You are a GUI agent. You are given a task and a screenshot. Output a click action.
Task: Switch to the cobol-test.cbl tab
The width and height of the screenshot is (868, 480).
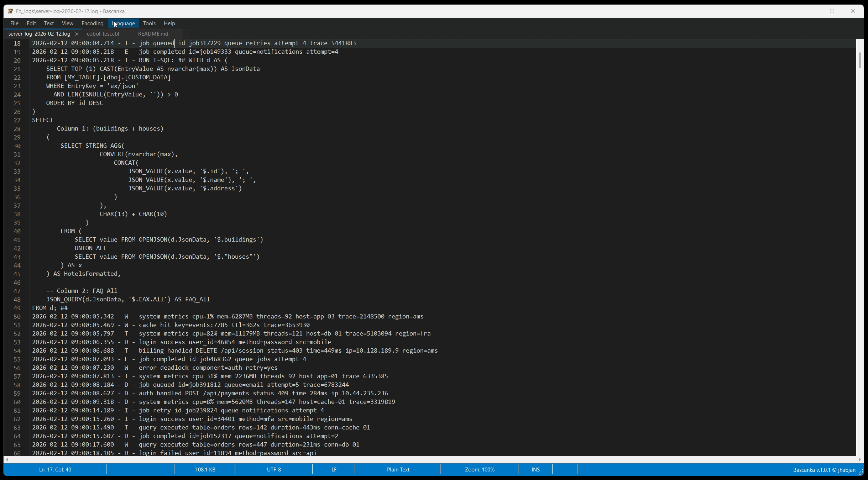(103, 33)
